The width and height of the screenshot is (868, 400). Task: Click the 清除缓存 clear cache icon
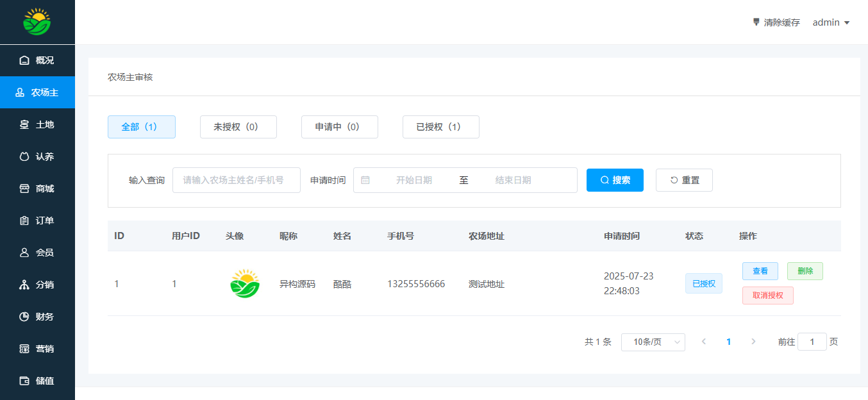coord(756,22)
